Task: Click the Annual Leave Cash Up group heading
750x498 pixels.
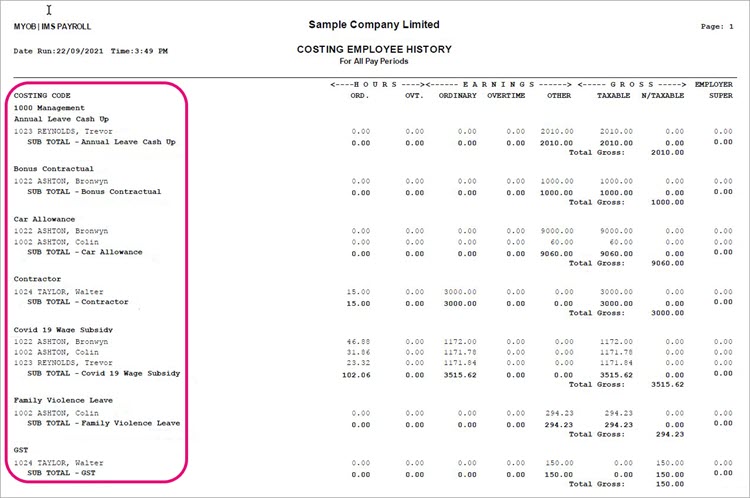Action: pyautogui.click(x=62, y=119)
